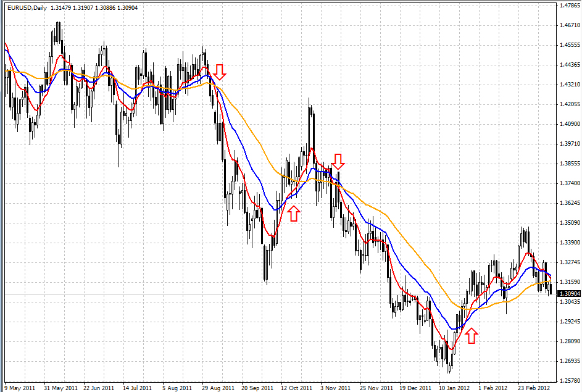Click the 1.44365 price scale label
The height and width of the screenshot is (392, 582).
coord(568,65)
